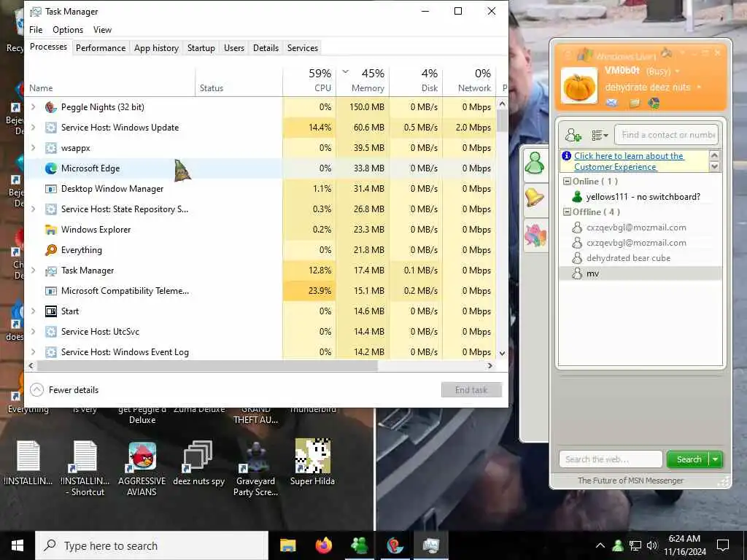Collapse the Offline contacts group
The width and height of the screenshot is (747, 560).
567,212
